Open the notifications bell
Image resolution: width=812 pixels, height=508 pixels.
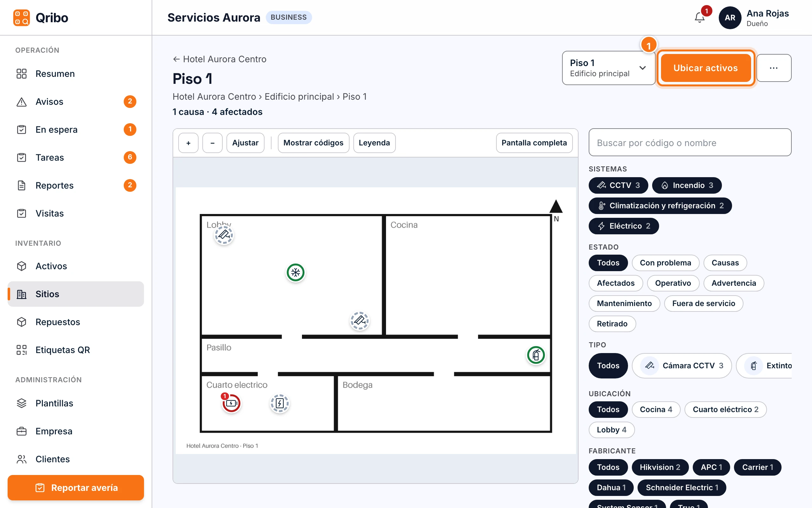coord(700,17)
